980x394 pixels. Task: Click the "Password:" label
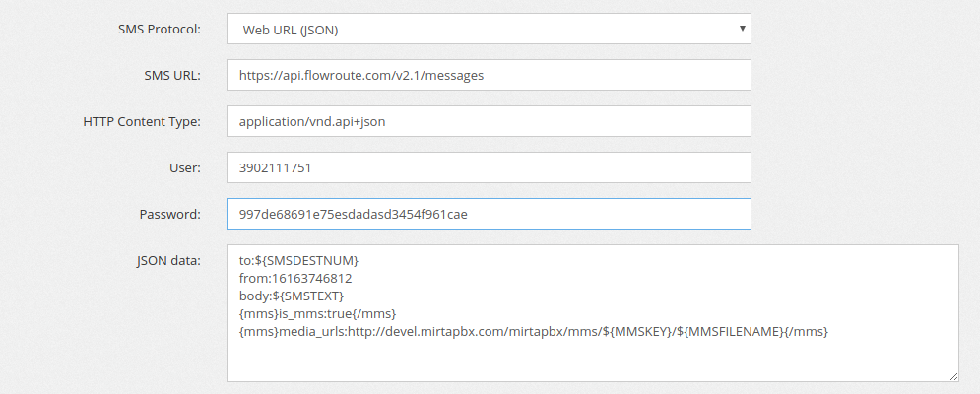click(170, 214)
